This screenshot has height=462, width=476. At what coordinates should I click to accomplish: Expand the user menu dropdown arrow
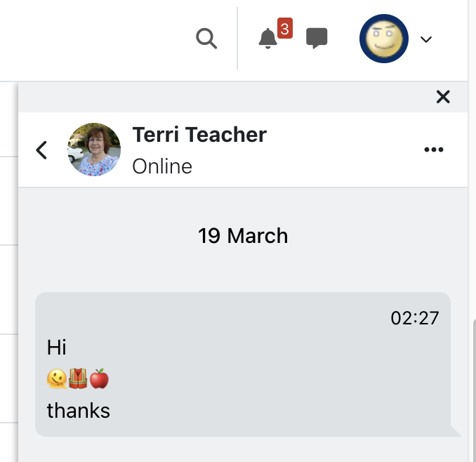pyautogui.click(x=426, y=39)
